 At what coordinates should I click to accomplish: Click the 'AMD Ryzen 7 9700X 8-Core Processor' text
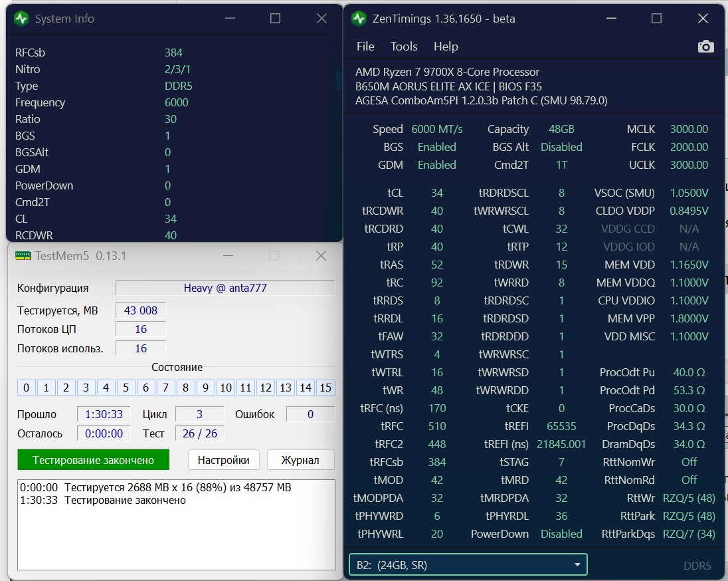click(x=447, y=72)
